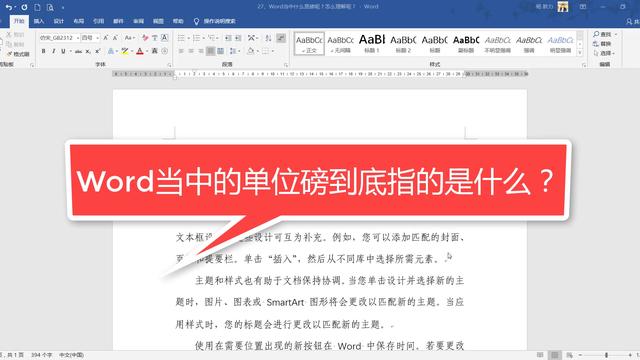Viewport: 640px width, 360px height.
Task: Decrease paragraph indent
Action: (228, 38)
